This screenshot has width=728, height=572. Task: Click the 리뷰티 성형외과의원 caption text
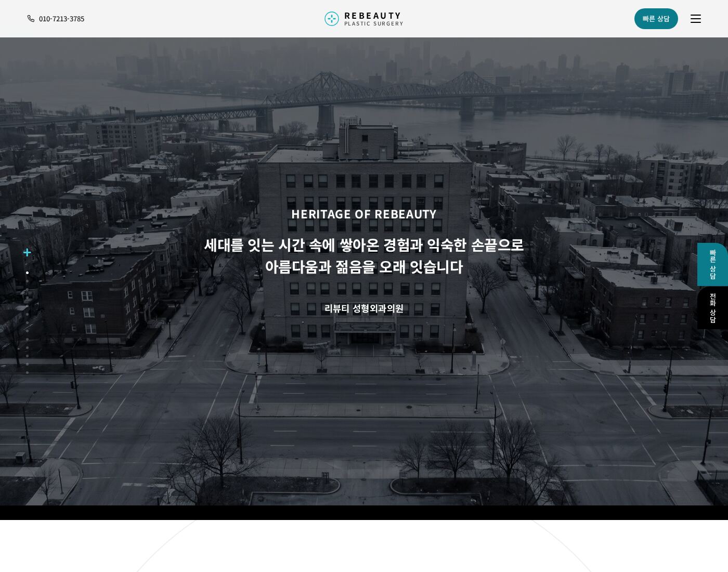coord(364,308)
